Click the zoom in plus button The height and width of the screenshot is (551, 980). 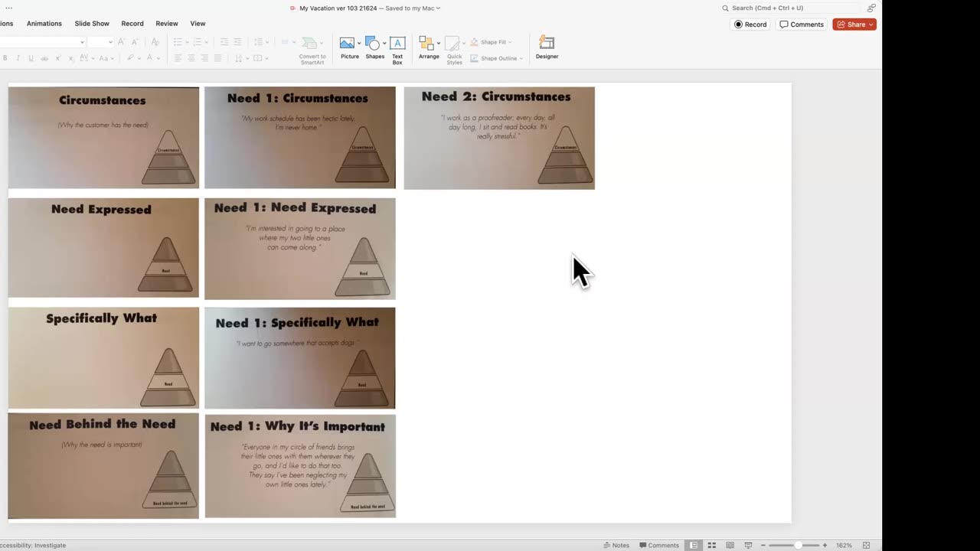click(825, 545)
